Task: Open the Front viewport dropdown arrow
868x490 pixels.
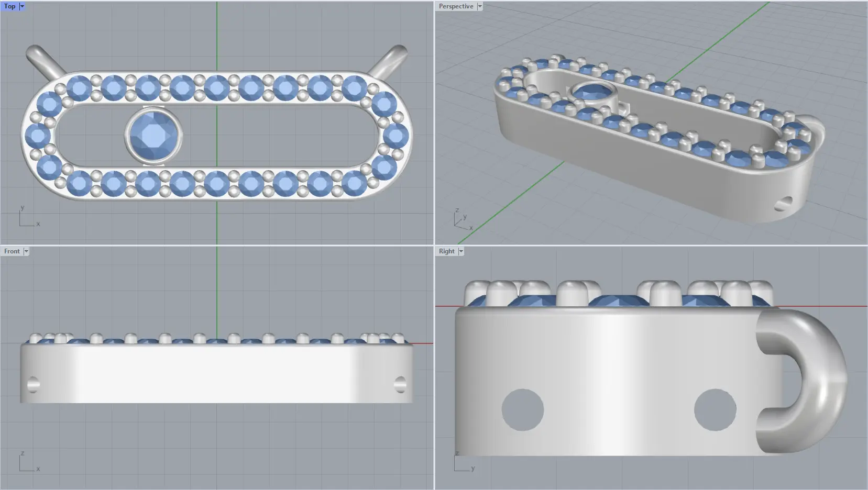Action: tap(26, 251)
